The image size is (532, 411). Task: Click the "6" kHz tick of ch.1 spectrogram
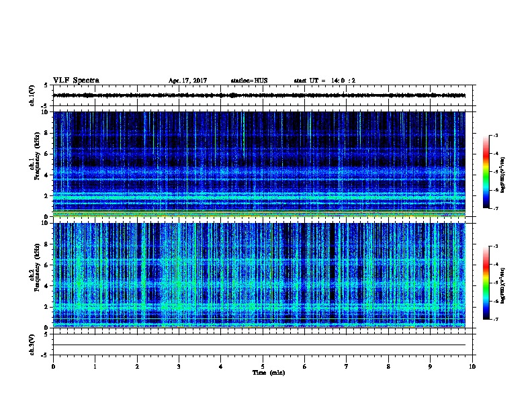click(46, 154)
